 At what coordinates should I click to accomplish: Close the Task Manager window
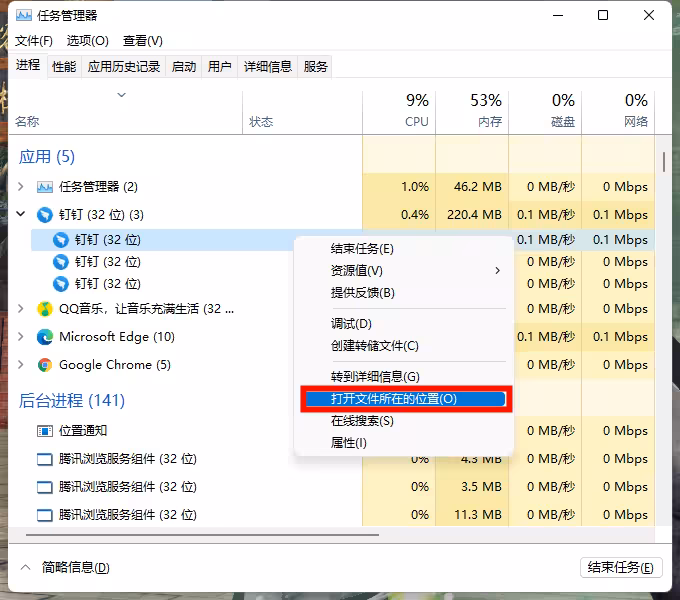coord(649,16)
